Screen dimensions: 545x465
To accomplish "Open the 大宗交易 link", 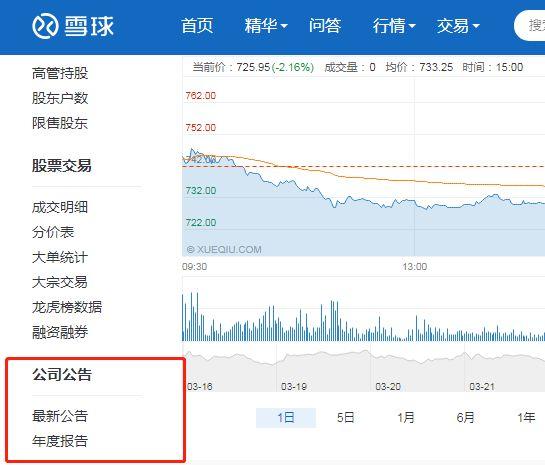I will click(x=60, y=282).
